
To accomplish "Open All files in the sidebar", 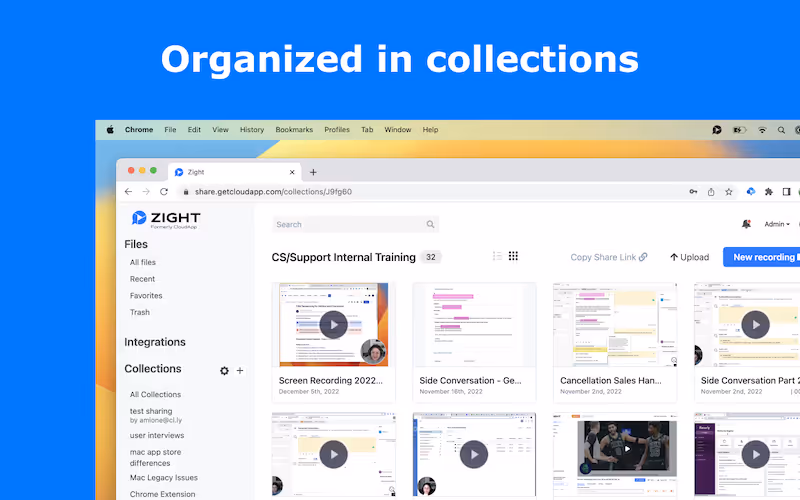I will (143, 262).
